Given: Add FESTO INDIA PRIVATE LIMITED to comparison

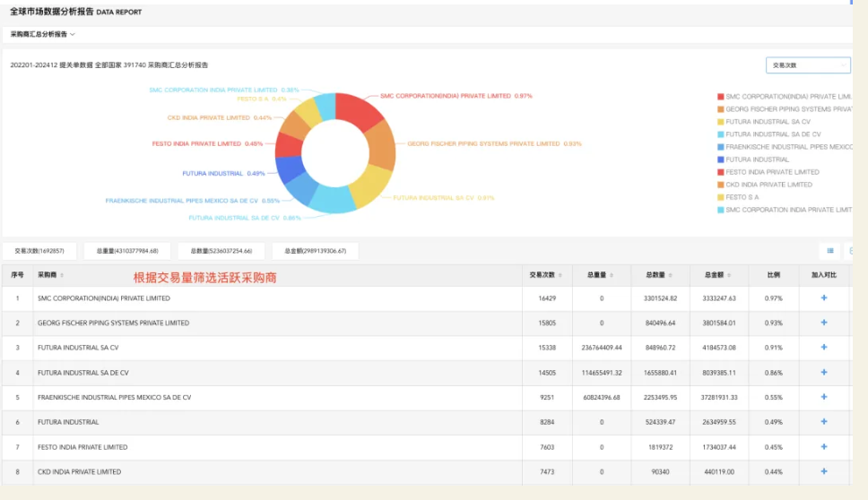Looking at the screenshot, I should pos(823,446).
